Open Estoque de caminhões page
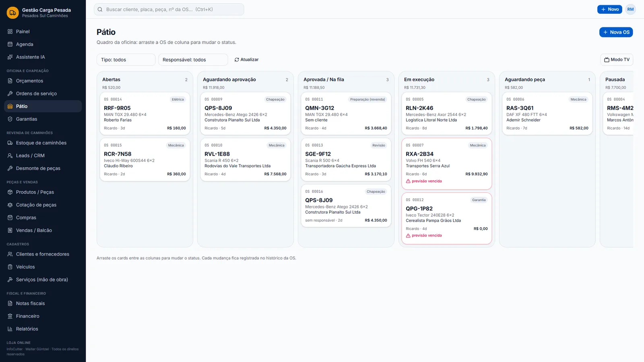 tap(43, 143)
